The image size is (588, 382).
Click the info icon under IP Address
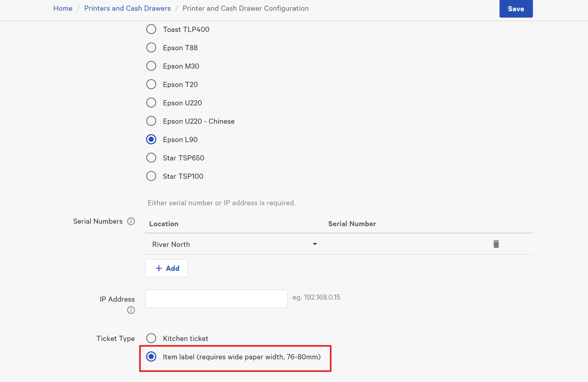click(x=131, y=310)
